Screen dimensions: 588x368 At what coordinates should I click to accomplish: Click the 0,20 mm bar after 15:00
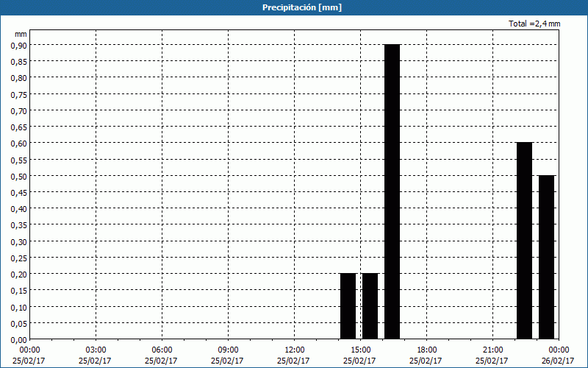(370, 306)
